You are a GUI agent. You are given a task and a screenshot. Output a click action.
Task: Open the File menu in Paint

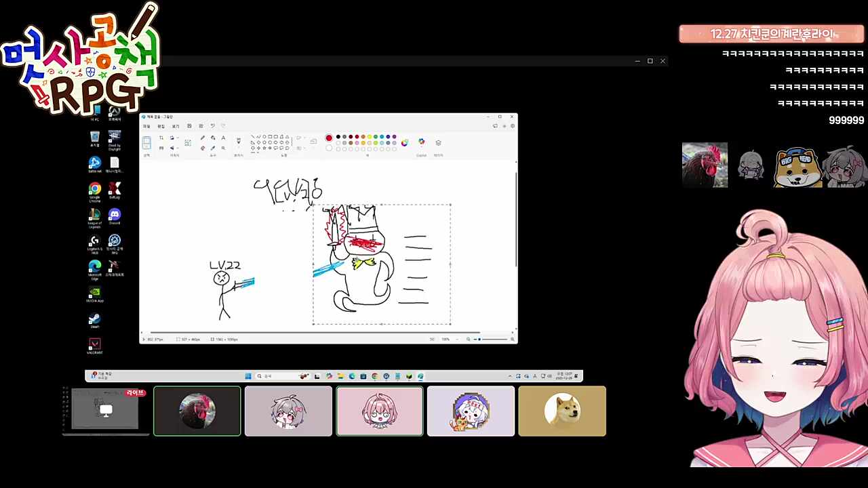click(146, 126)
